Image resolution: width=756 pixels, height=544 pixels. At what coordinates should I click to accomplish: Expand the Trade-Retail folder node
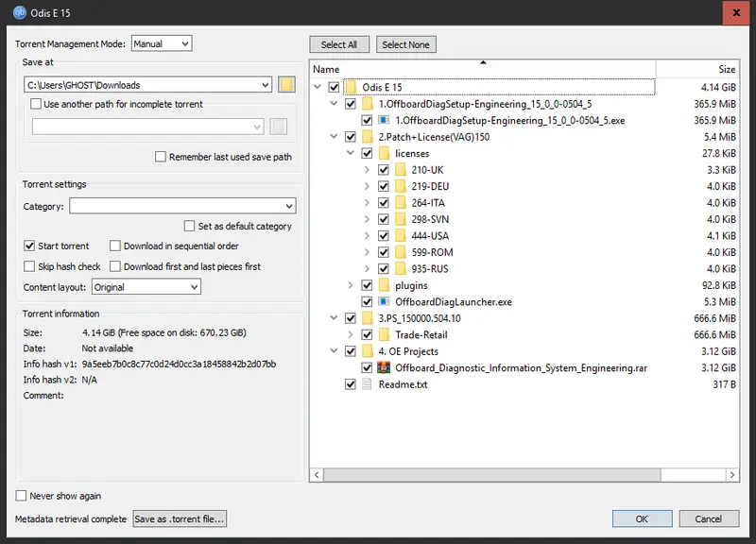pos(351,334)
